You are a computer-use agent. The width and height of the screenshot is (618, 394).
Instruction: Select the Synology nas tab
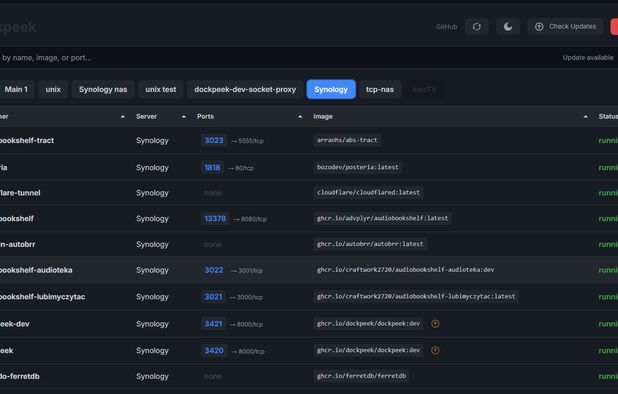[x=103, y=89]
